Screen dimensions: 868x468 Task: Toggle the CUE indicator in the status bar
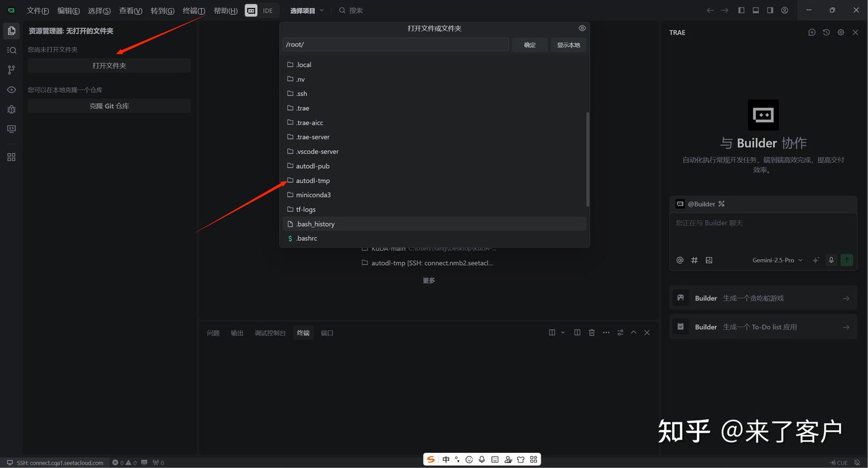point(839,463)
